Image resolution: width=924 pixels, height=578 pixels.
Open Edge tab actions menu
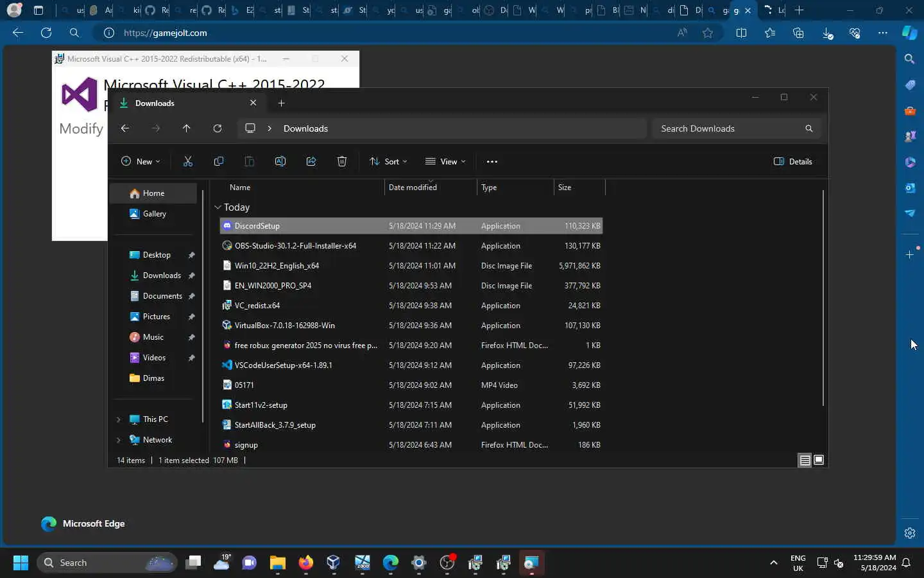coord(38,10)
